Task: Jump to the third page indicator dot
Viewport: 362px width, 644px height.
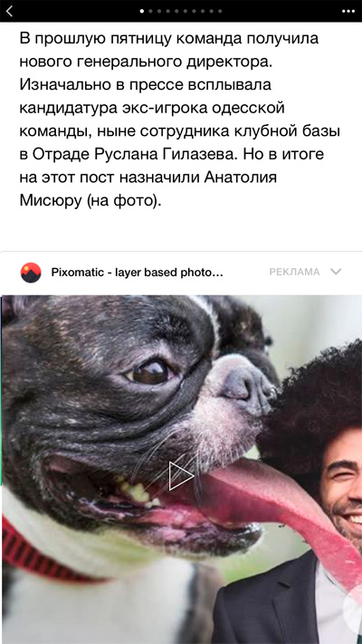Action: pyautogui.click(x=159, y=11)
